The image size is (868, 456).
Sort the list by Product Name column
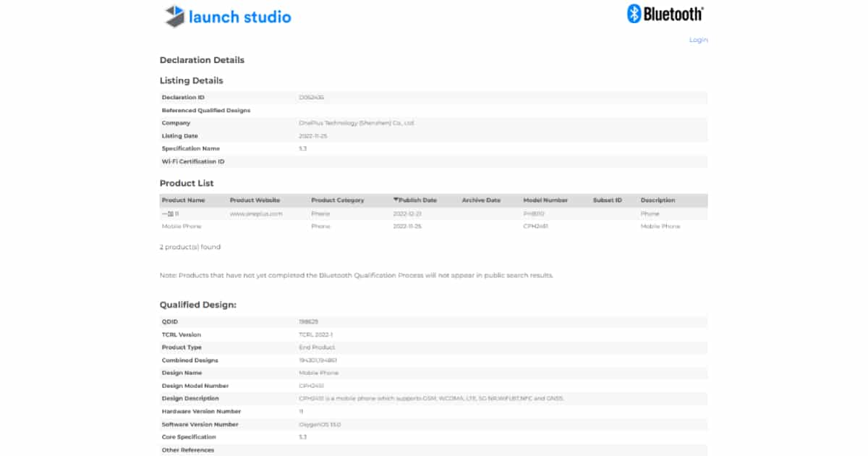click(183, 200)
